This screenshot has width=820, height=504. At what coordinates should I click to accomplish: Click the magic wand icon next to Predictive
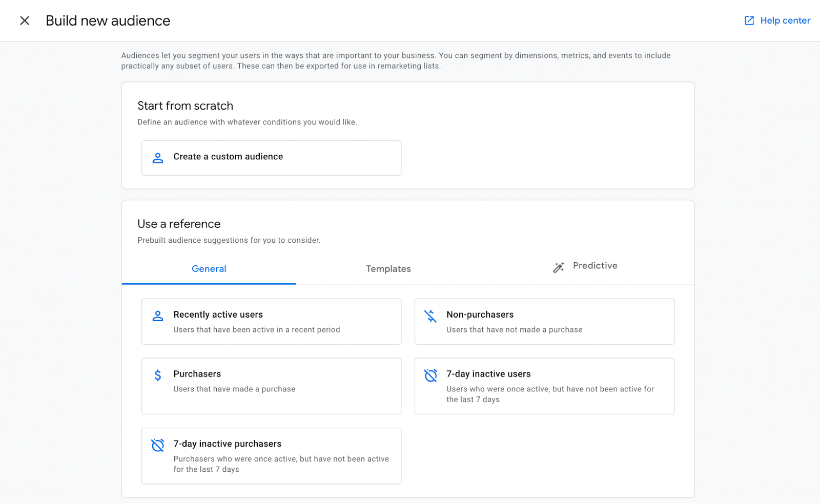pyautogui.click(x=558, y=266)
